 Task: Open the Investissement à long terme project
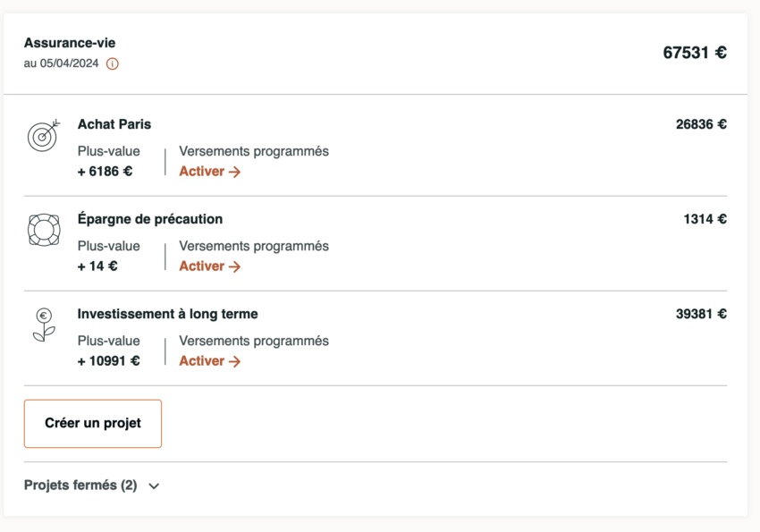pyautogui.click(x=167, y=314)
